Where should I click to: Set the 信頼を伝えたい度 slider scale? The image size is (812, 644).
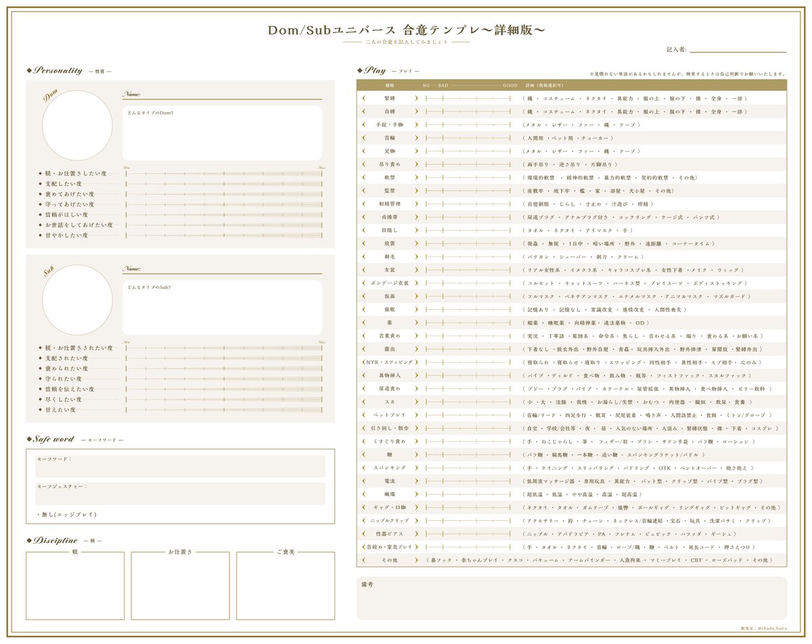[x=224, y=390]
